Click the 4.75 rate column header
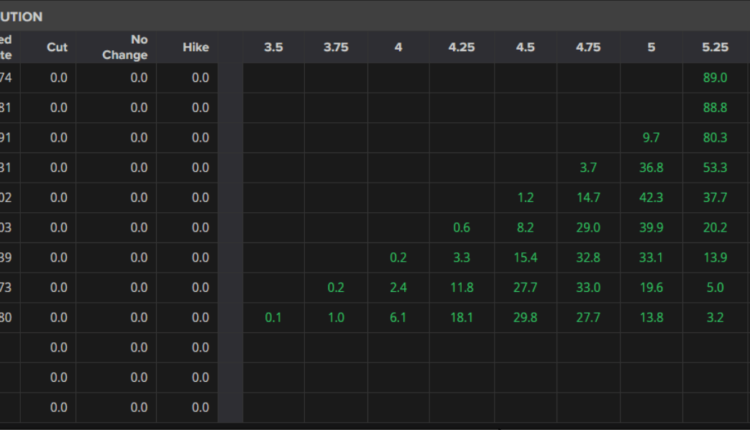 pos(589,47)
